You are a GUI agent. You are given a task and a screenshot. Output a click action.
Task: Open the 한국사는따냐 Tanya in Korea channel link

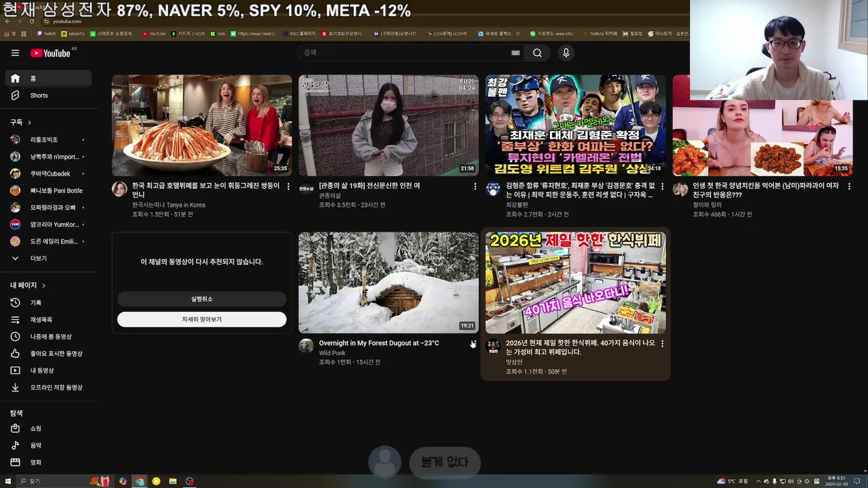coord(168,205)
